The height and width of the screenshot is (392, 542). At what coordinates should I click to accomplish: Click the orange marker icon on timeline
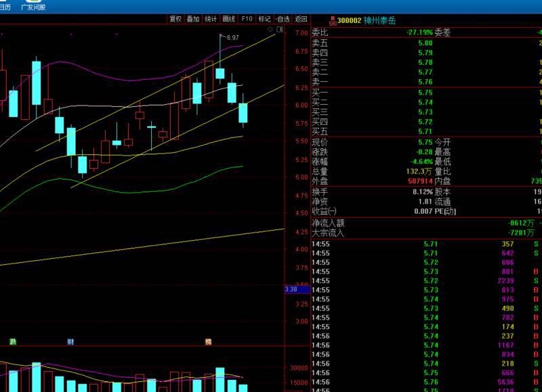[x=208, y=342]
